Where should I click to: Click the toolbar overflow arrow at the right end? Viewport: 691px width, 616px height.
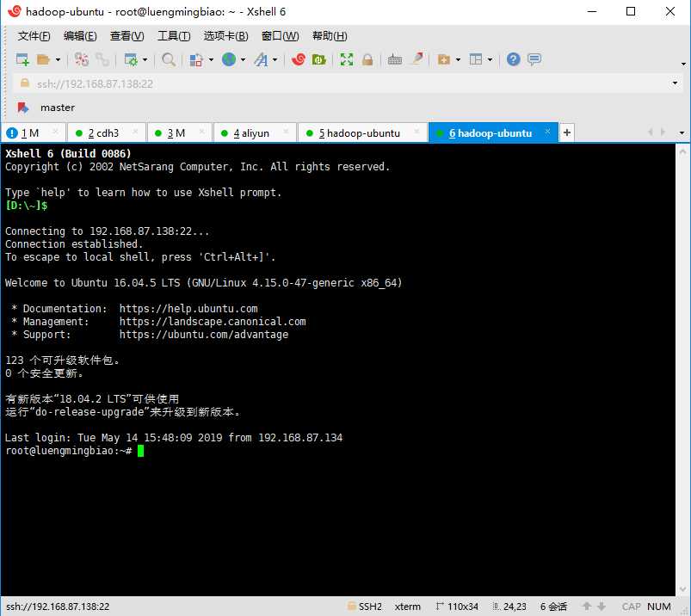683,65
